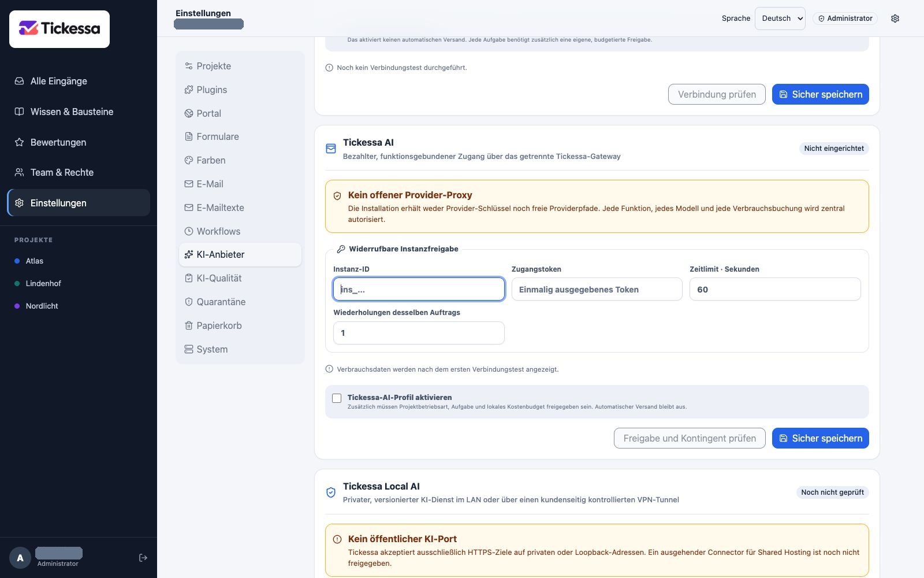The image size is (924, 578).
Task: Click Freigabe und Kontingent prüfen
Action: (x=690, y=438)
